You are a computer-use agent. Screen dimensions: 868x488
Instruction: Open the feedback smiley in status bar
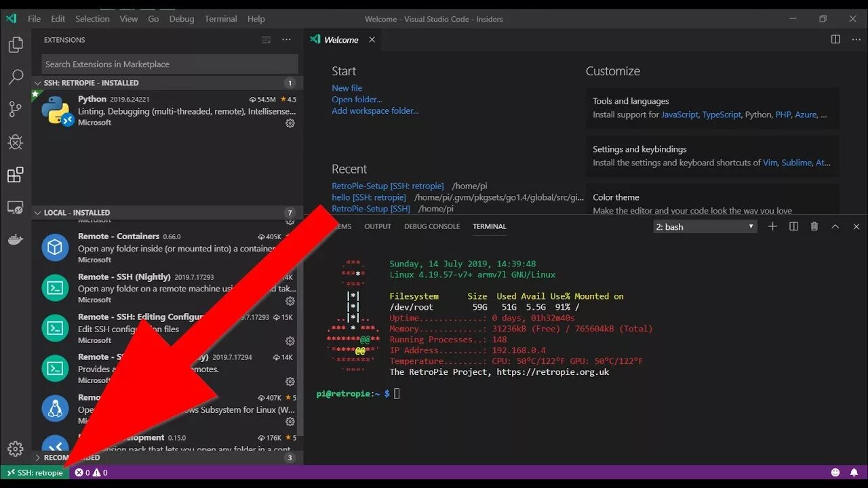point(835,472)
